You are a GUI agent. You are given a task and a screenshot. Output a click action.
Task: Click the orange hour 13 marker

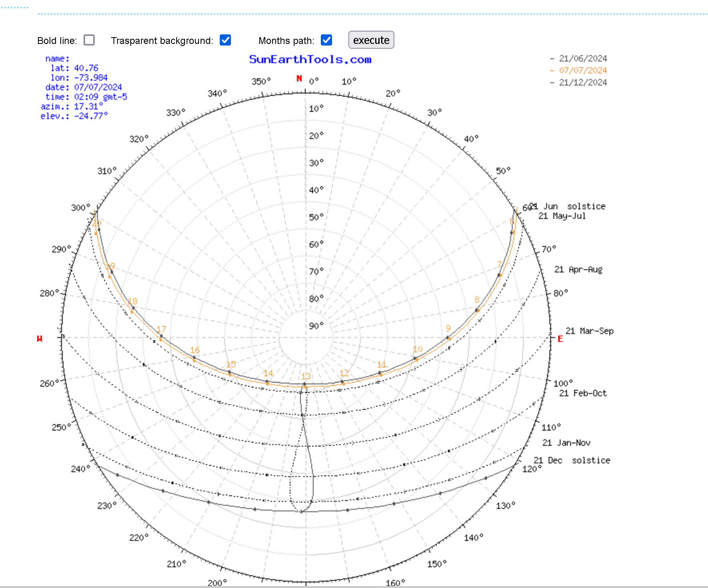tap(306, 376)
